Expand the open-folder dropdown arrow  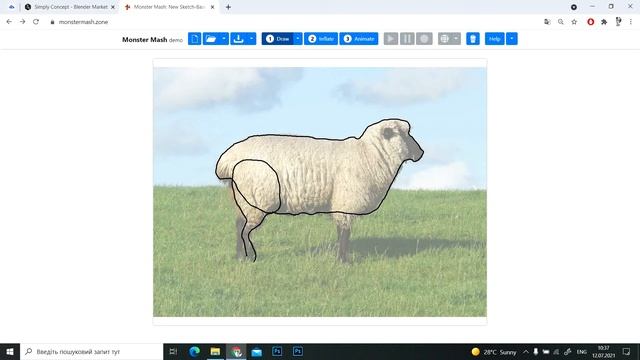tap(224, 39)
